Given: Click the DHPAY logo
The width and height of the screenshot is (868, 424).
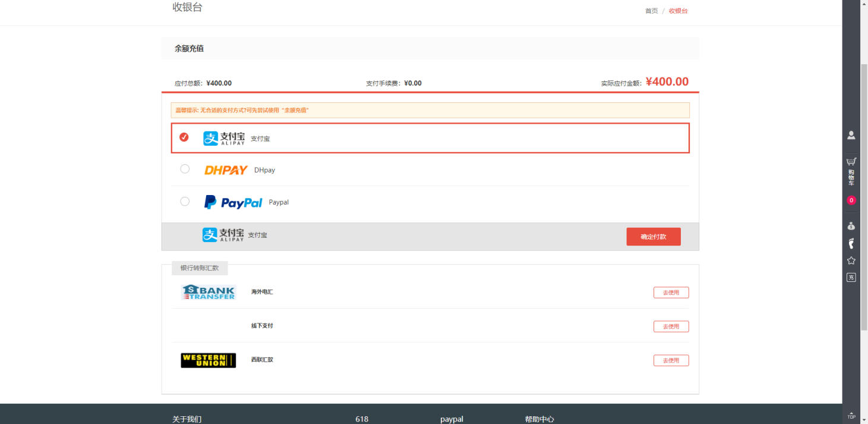Looking at the screenshot, I should click(x=226, y=170).
